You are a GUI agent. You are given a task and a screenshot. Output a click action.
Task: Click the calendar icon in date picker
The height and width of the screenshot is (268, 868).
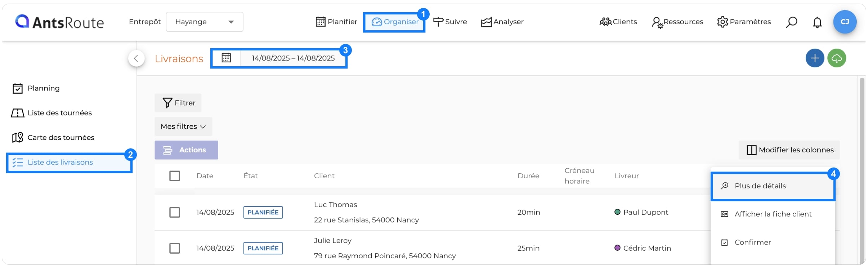pyautogui.click(x=226, y=58)
